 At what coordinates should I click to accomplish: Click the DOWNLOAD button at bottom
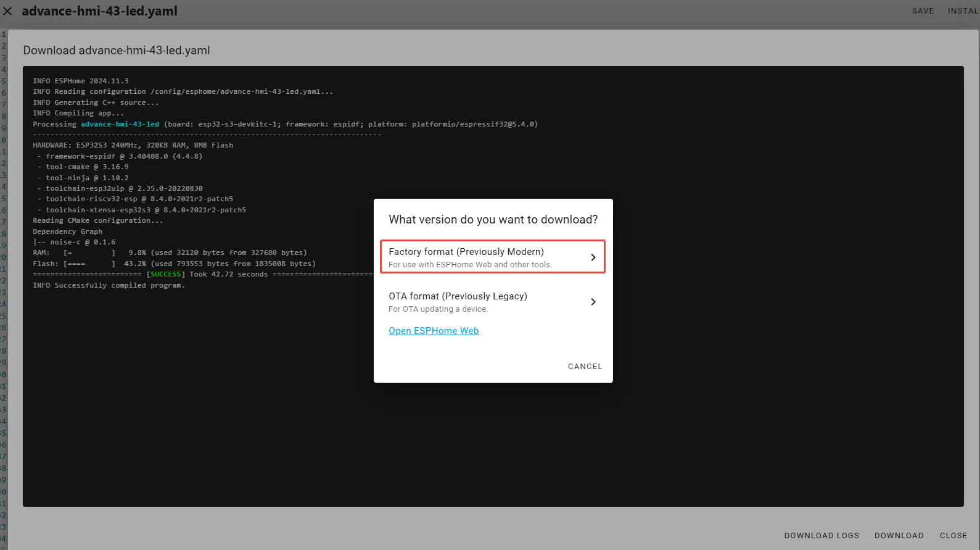(x=899, y=536)
